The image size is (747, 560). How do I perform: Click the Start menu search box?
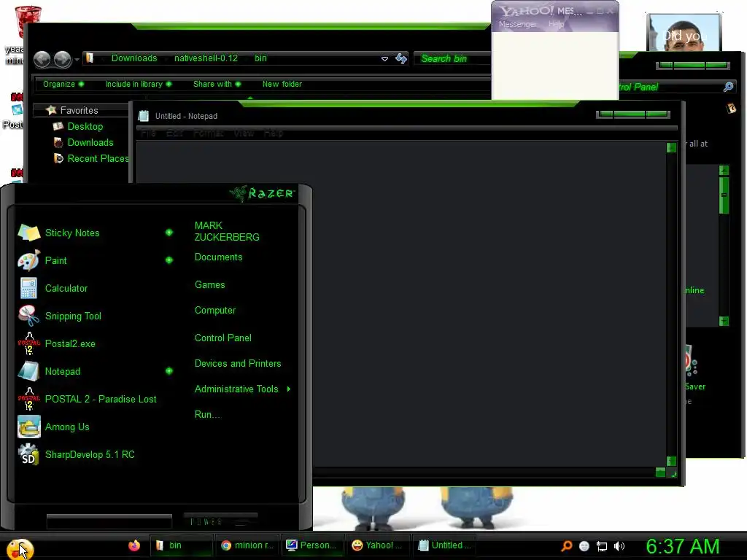pos(109,522)
